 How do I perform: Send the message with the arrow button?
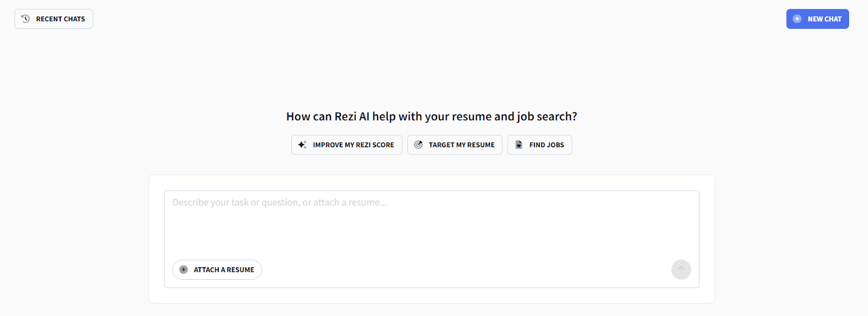click(681, 269)
